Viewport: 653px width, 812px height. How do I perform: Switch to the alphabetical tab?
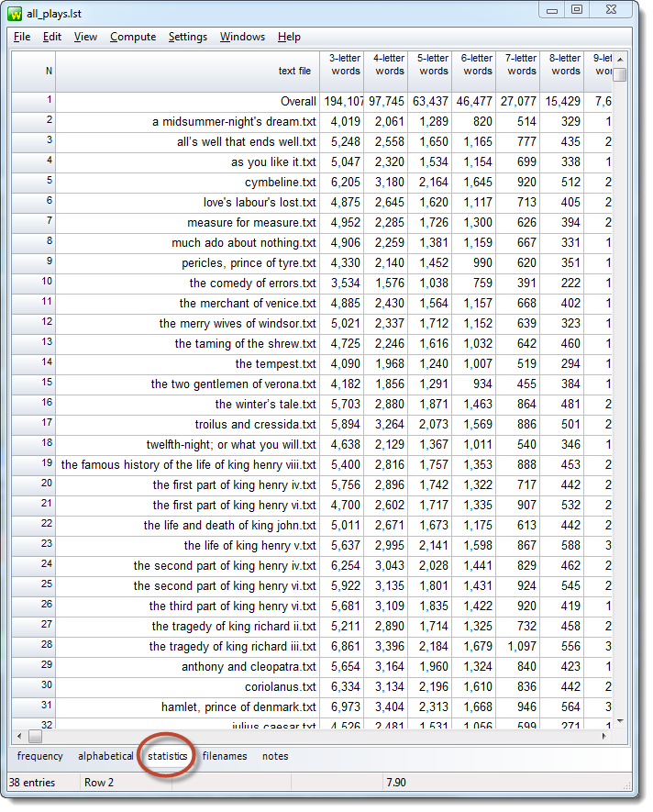(x=105, y=756)
